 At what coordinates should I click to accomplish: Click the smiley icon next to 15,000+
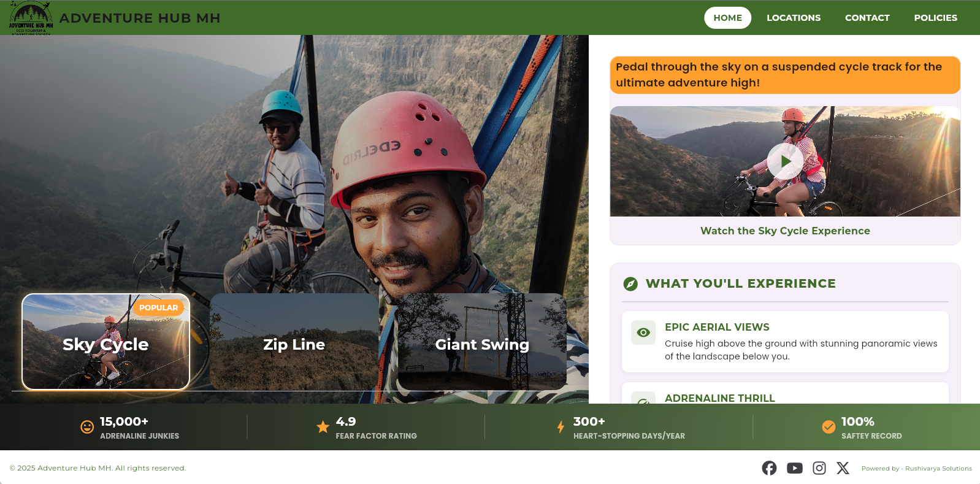87,427
